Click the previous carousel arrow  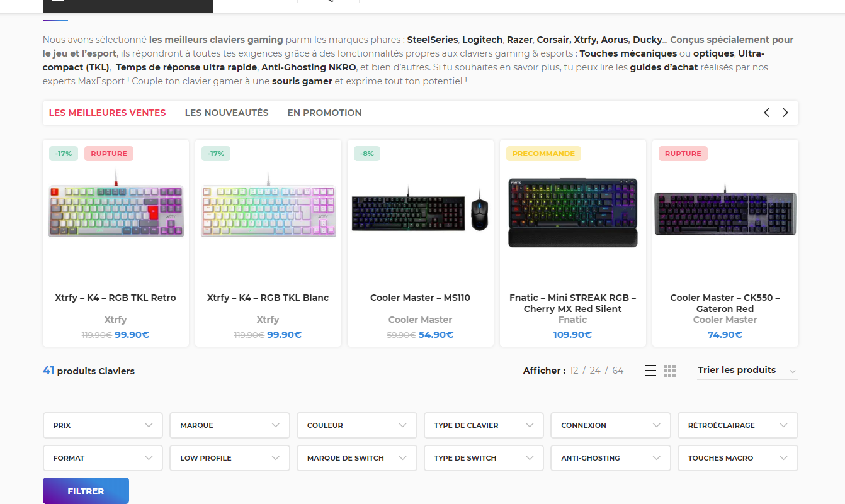point(766,113)
